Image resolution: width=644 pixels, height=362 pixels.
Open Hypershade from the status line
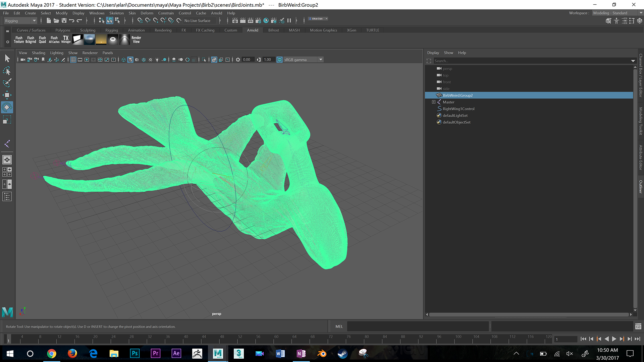(266, 21)
